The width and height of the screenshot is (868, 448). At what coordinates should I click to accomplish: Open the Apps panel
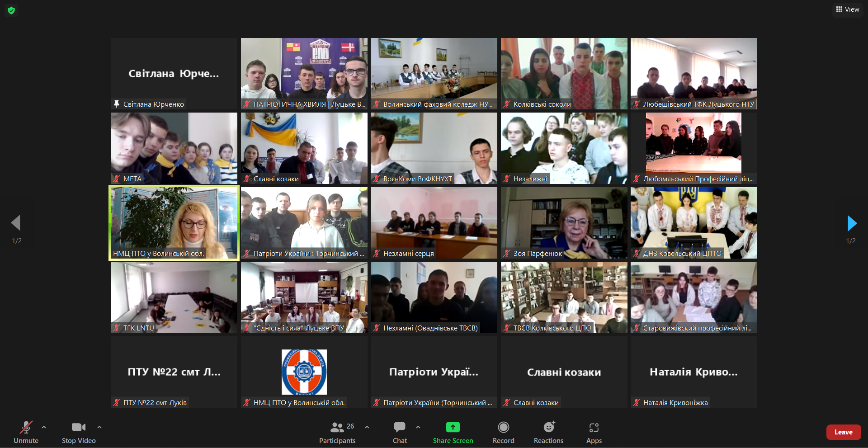coord(594,433)
